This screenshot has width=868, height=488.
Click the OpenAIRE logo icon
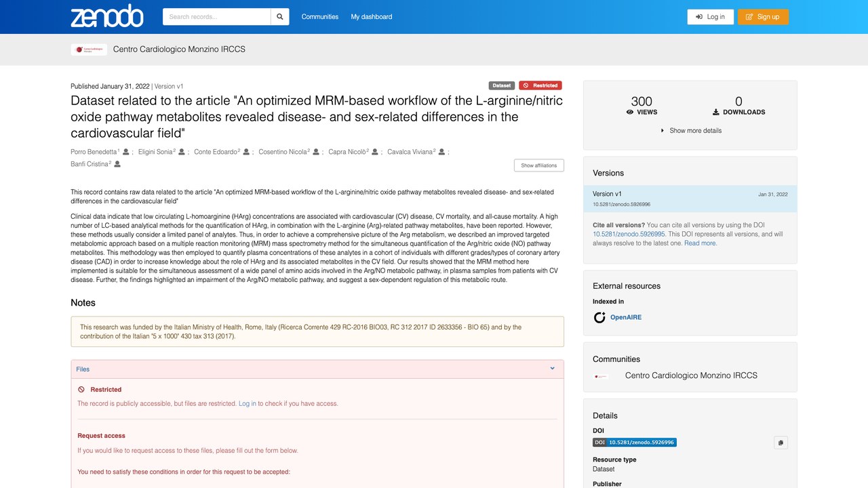599,317
